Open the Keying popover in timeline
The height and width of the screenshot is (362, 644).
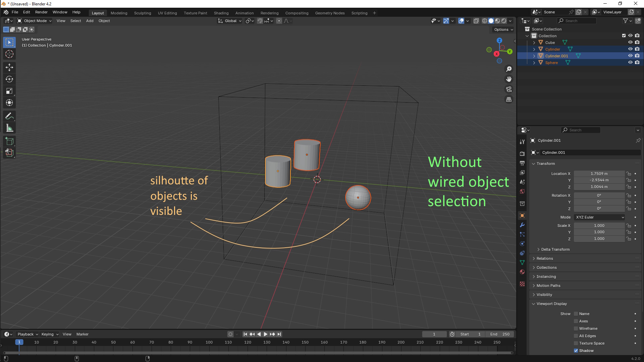point(50,334)
